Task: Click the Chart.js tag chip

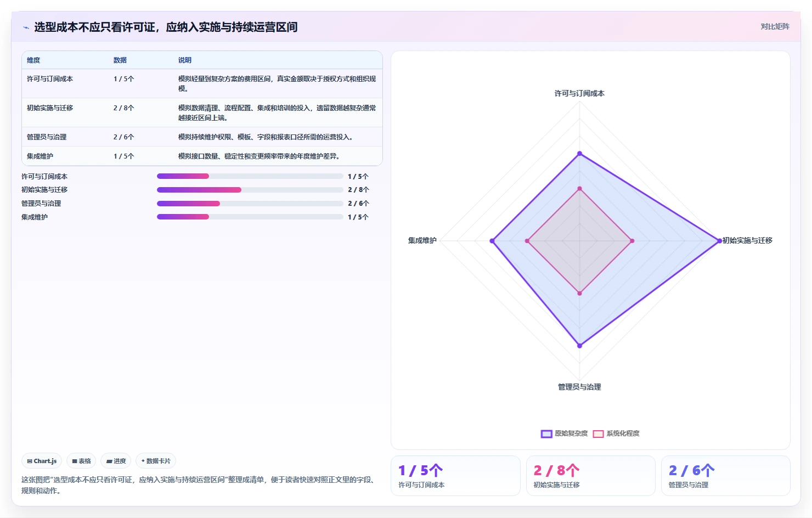Action: pos(42,461)
